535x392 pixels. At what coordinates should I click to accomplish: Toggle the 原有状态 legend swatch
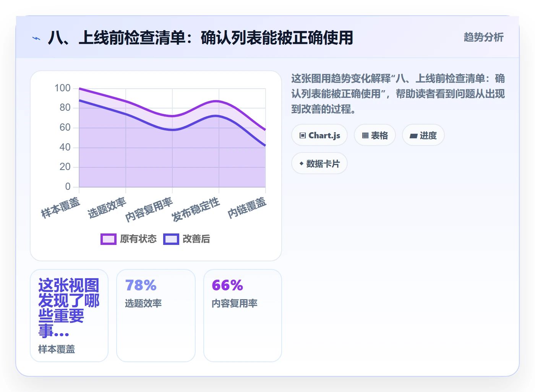click(109, 239)
